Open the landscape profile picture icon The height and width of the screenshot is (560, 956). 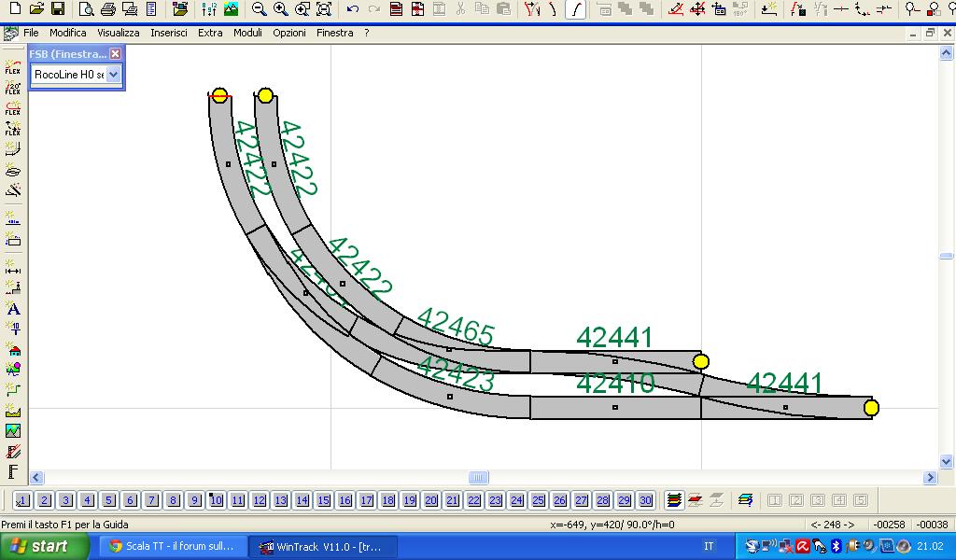pyautogui.click(x=13, y=431)
